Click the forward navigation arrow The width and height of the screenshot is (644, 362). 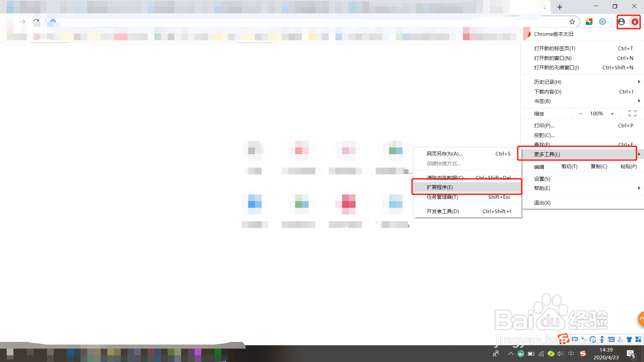[22, 22]
